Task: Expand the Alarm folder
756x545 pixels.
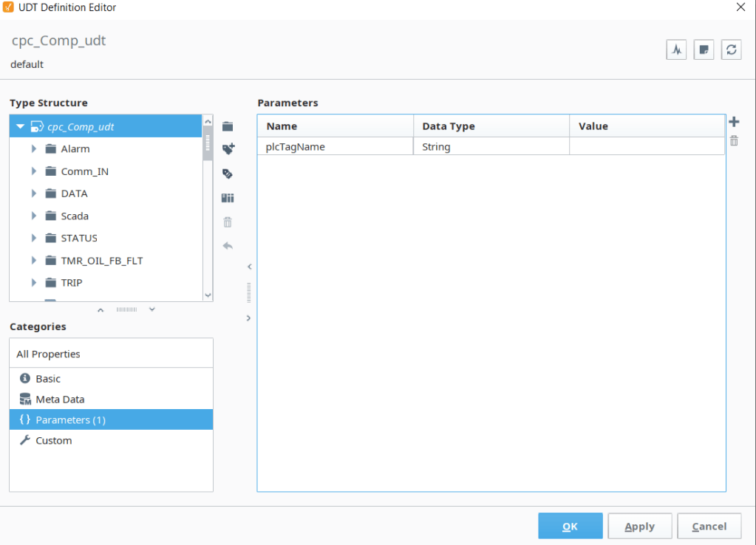Action: pyautogui.click(x=34, y=149)
